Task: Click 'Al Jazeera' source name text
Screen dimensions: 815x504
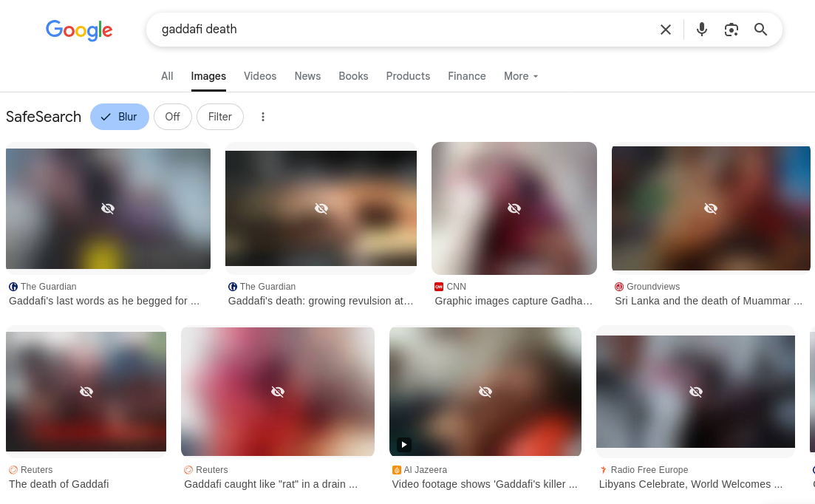Action: (x=425, y=470)
